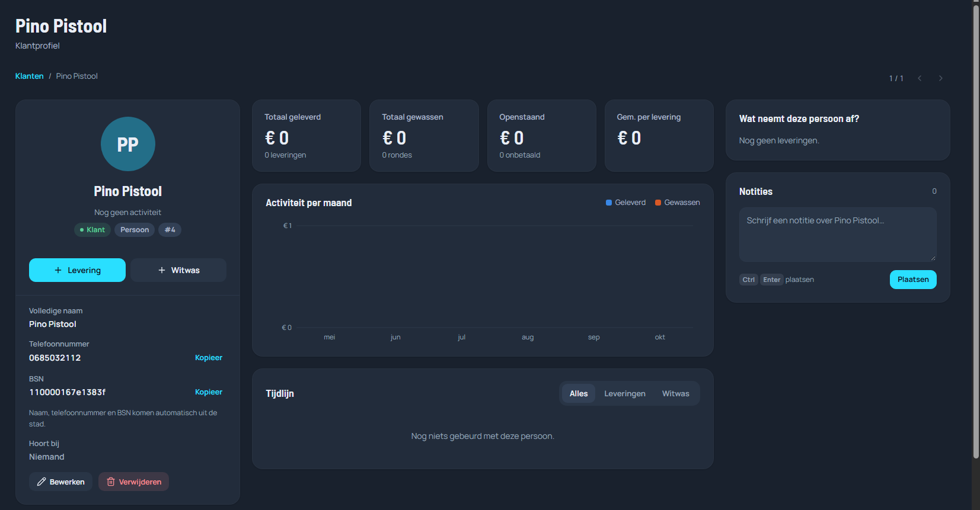Copy the BSN with Kopieer

[209, 392]
